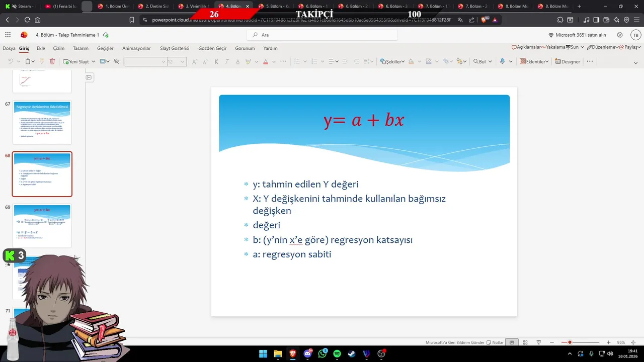The height and width of the screenshot is (362, 644).
Task: Undo the last action
Action: [x=10, y=61]
